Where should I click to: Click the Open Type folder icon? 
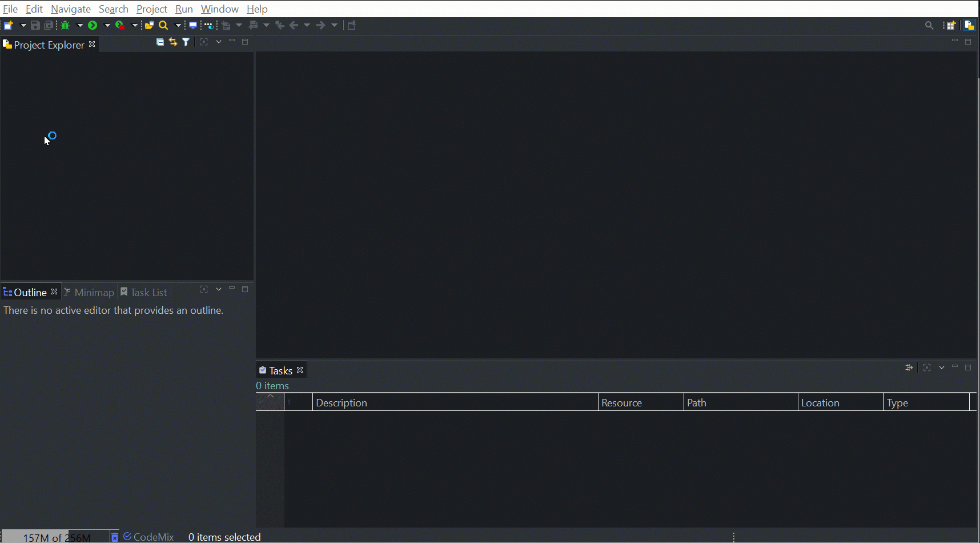(149, 25)
